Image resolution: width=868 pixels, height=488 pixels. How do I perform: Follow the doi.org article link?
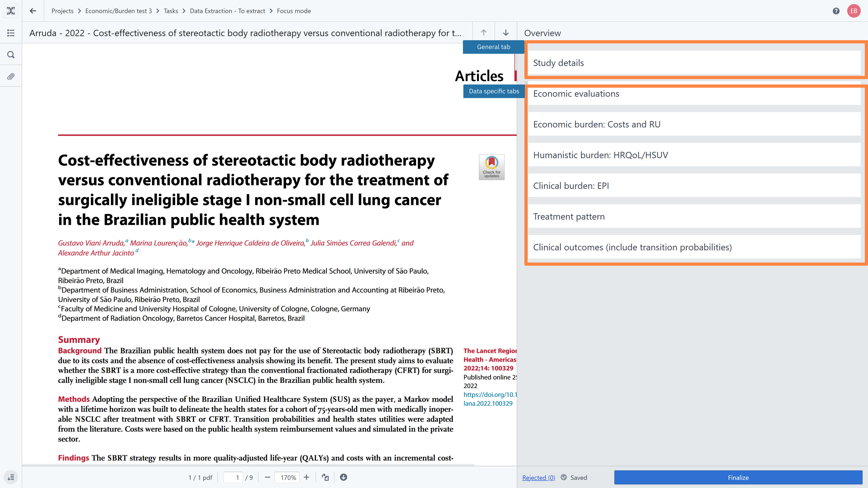[490, 399]
